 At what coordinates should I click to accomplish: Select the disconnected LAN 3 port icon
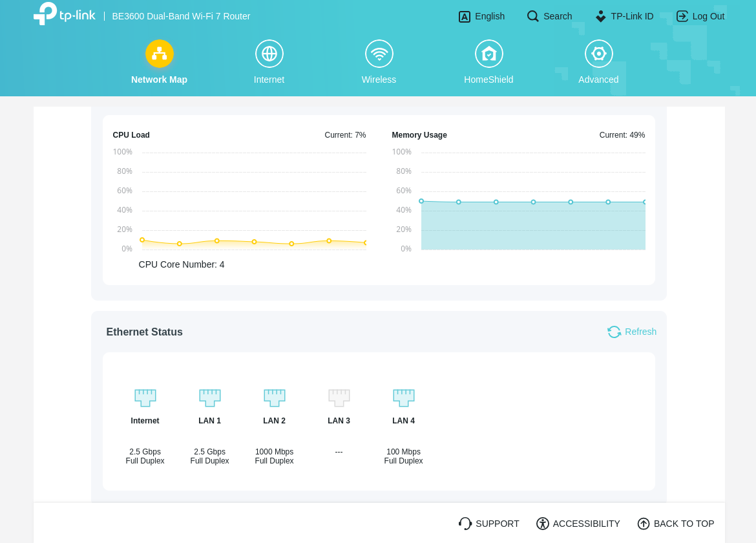click(x=339, y=398)
